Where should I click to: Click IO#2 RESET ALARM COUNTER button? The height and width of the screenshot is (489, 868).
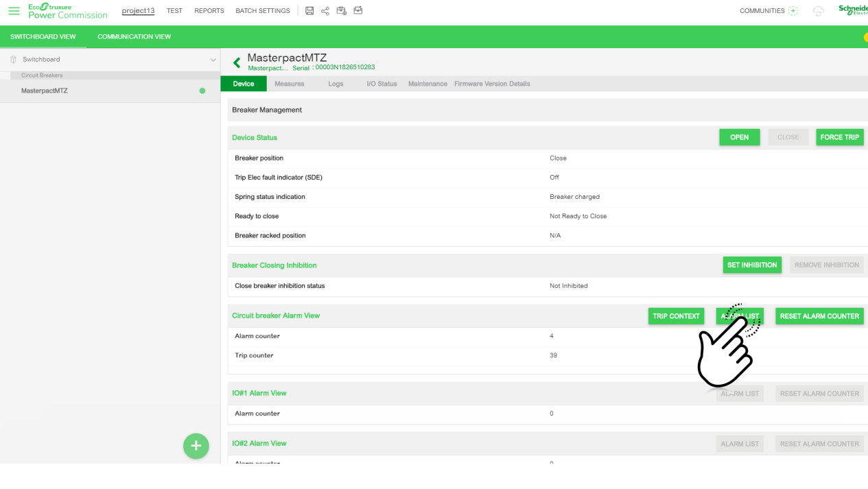coord(820,444)
